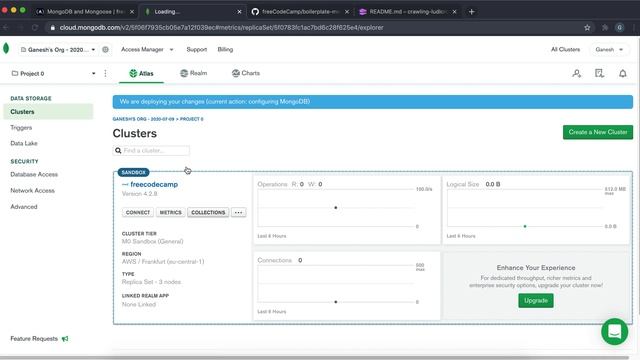Viewport: 640px width, 360px height.
Task: Open the Project 0 selector dropdown
Action: point(53,73)
